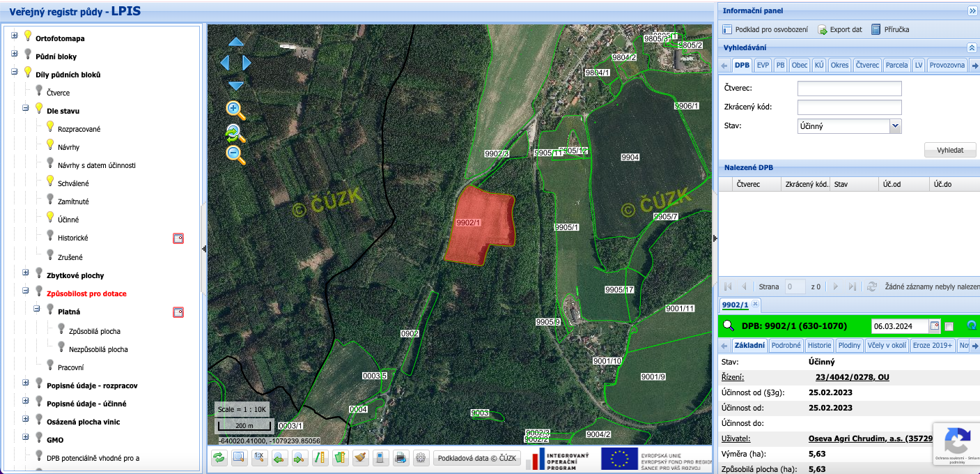Click the zoom out magnifier on map
Screen dimensions: 980x474
(x=235, y=154)
